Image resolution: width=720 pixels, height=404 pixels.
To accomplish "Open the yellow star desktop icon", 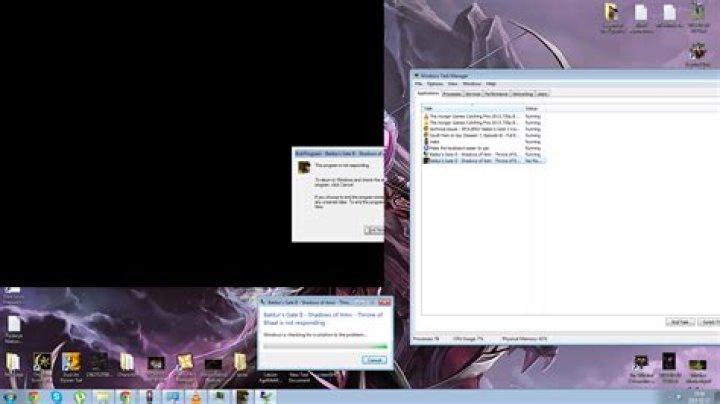I will tap(185, 363).
